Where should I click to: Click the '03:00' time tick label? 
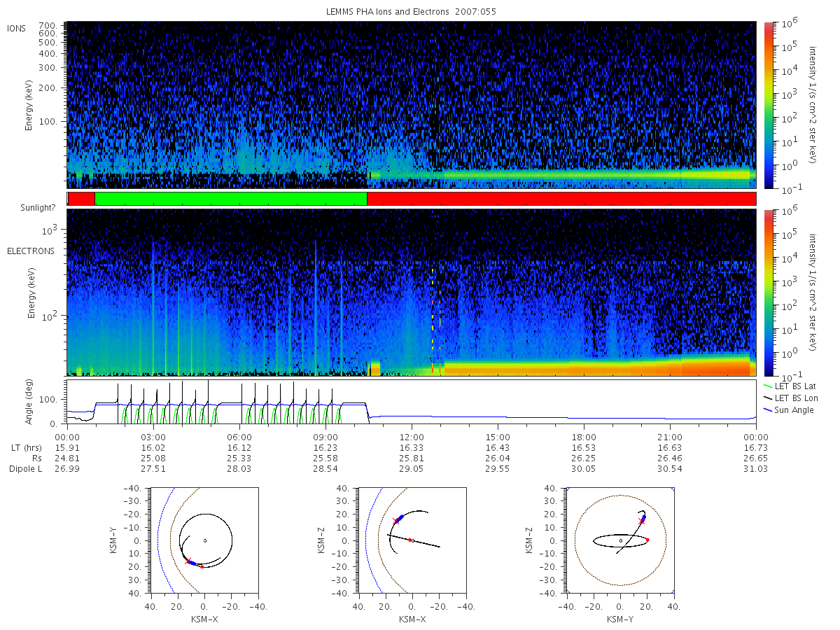pos(153,437)
